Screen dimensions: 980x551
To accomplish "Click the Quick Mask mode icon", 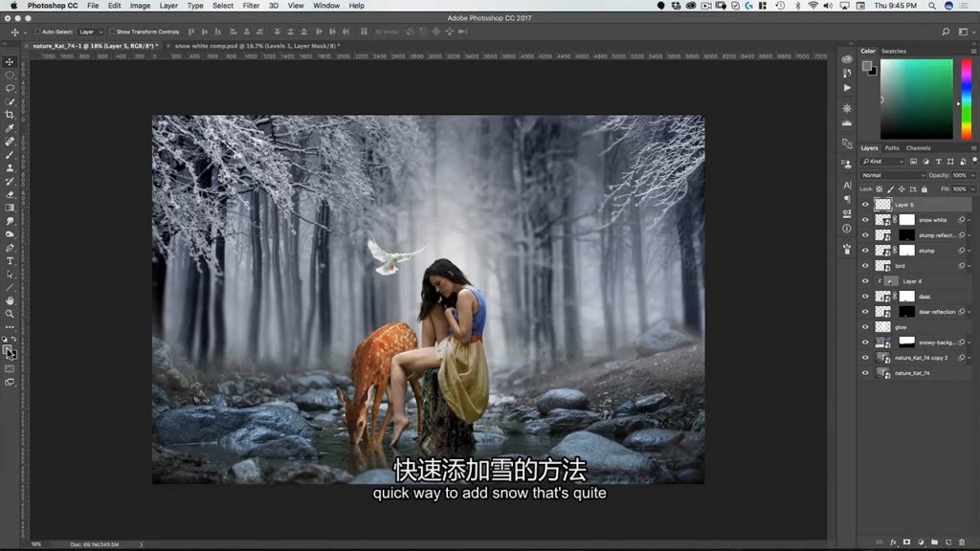I will coord(10,368).
